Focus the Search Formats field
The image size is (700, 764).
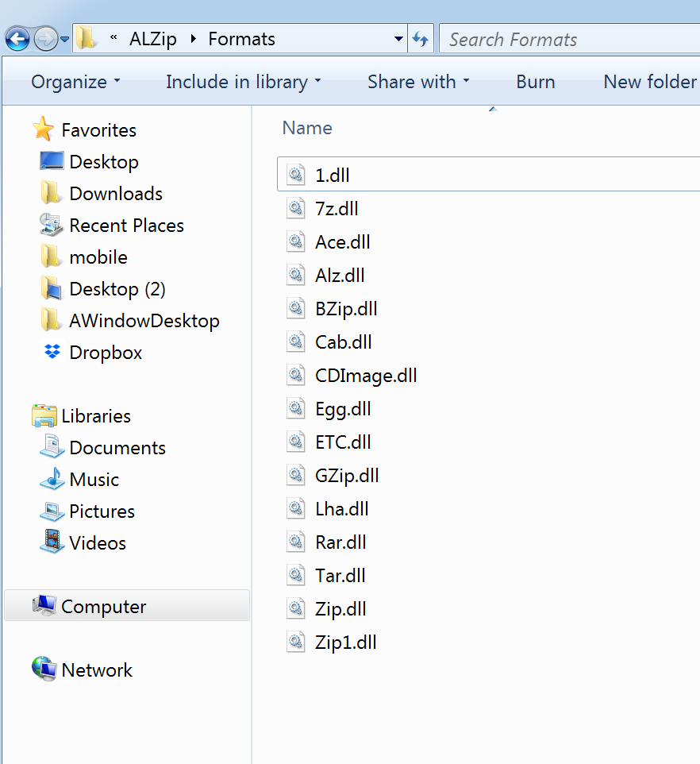(570, 39)
